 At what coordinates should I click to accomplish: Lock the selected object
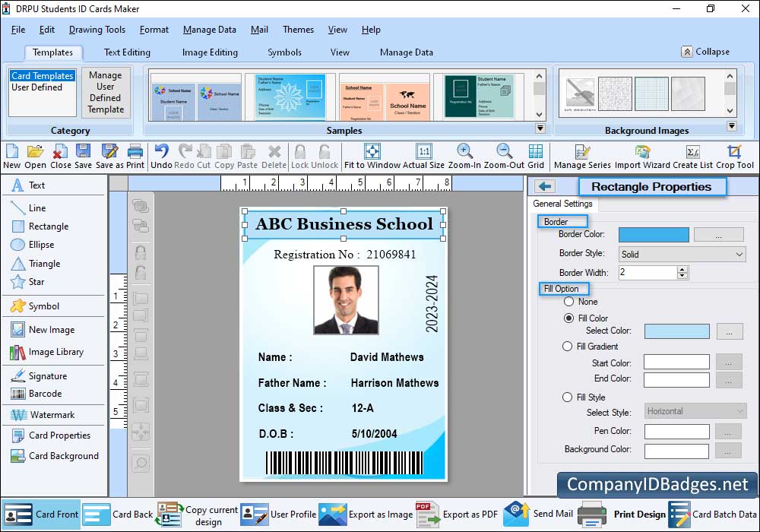[x=299, y=156]
